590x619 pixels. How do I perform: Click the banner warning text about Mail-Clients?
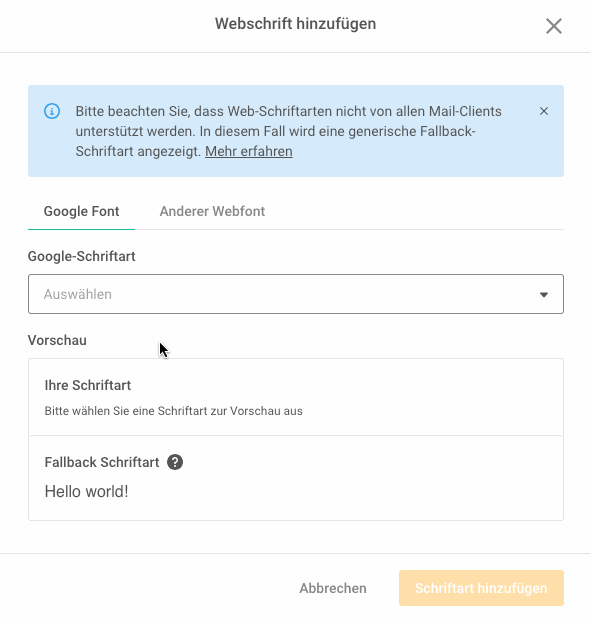[x=288, y=131]
